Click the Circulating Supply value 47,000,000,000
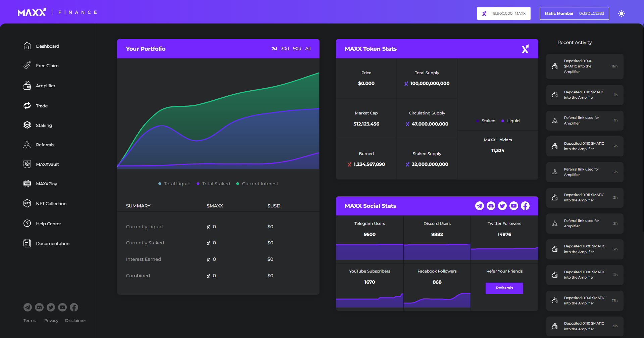Screen dimensions: 644x338 tap(430, 124)
